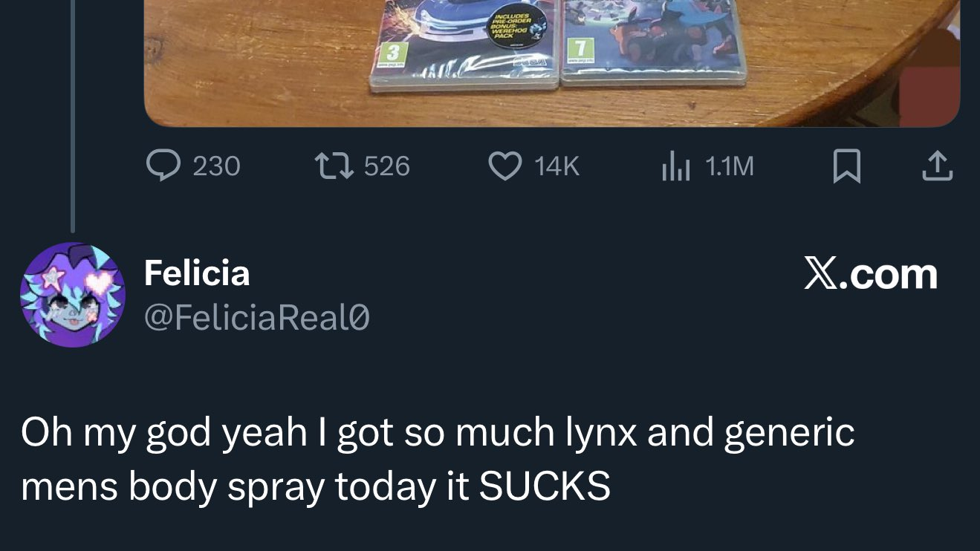This screenshot has height=551, width=980.
Task: Open Felicia's profile picture avatar
Action: pos(73,294)
